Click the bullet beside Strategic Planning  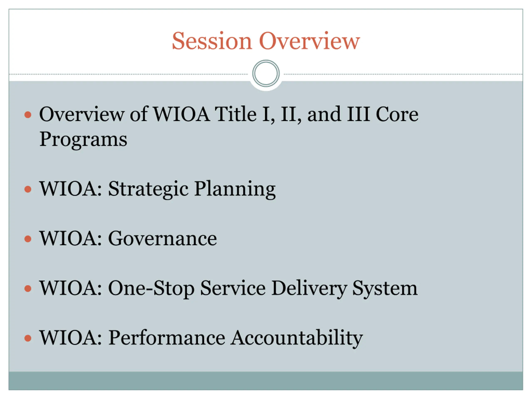pos(28,189)
